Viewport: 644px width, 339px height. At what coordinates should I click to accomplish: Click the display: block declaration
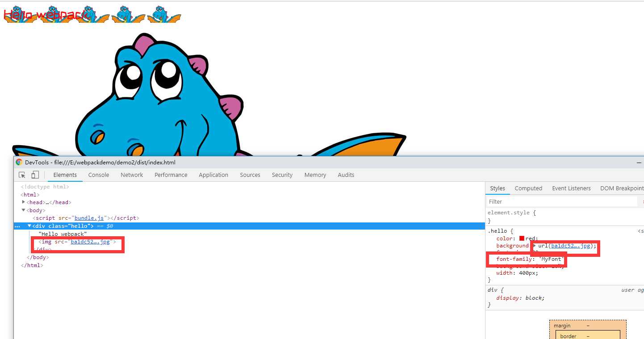tap(520, 298)
